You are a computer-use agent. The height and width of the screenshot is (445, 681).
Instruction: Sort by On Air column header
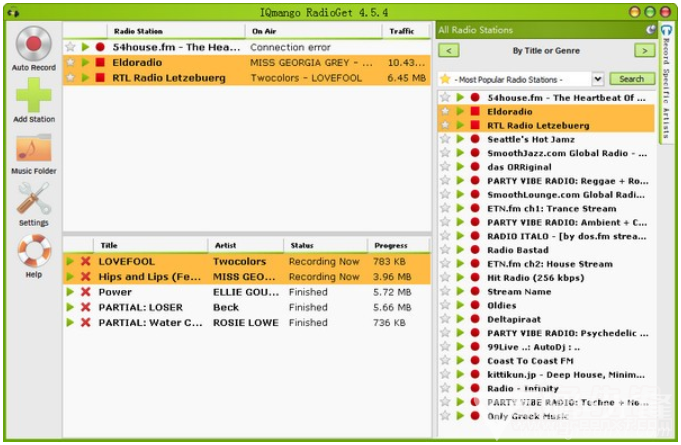[x=314, y=31]
